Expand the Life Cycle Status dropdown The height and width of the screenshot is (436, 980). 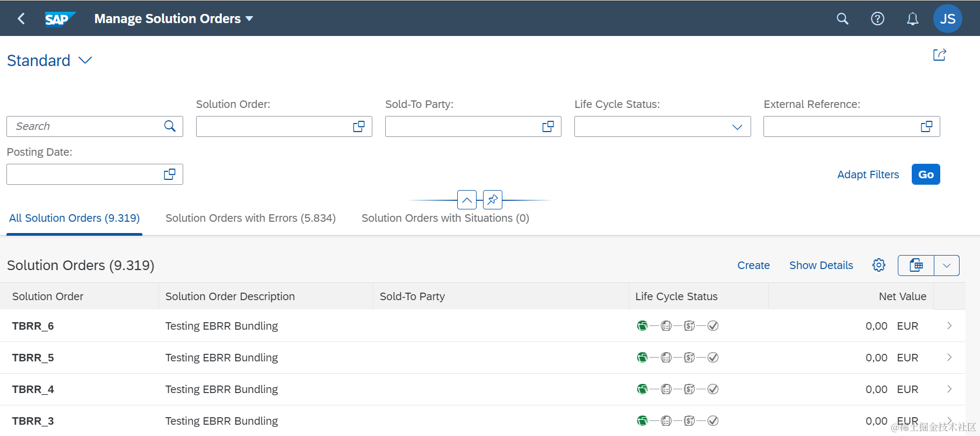[737, 127]
